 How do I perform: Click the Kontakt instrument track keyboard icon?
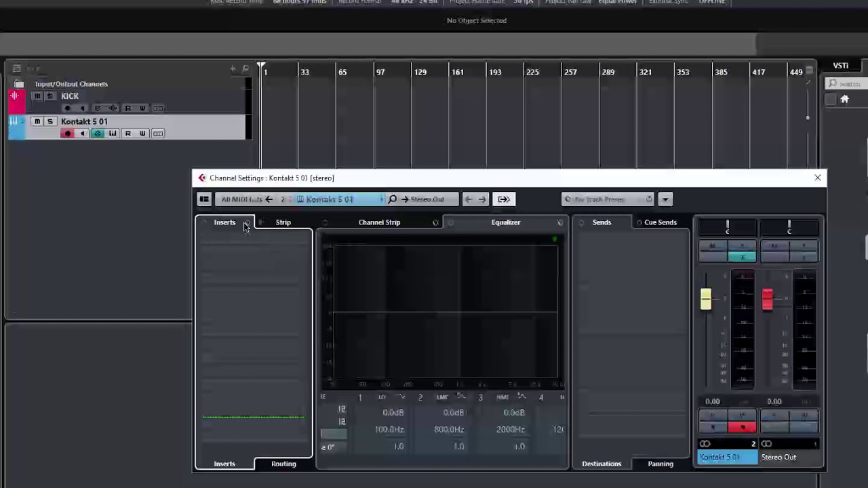click(x=14, y=121)
